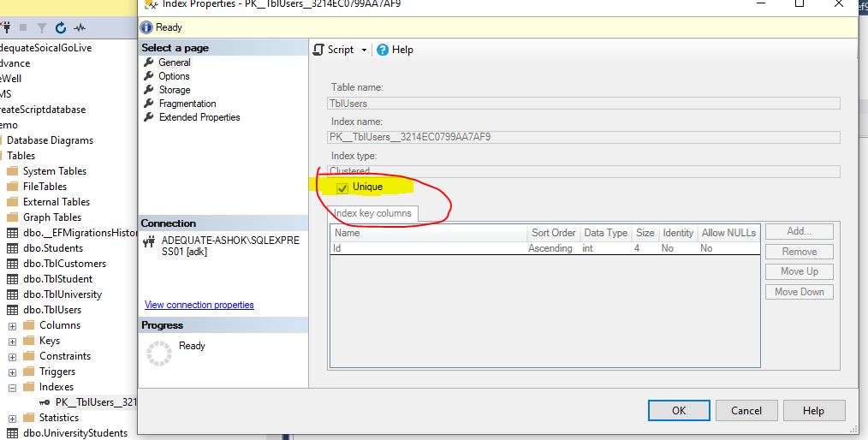This screenshot has height=440, width=868.
Task: Select the dbo.TblUsers table
Action: [52, 310]
